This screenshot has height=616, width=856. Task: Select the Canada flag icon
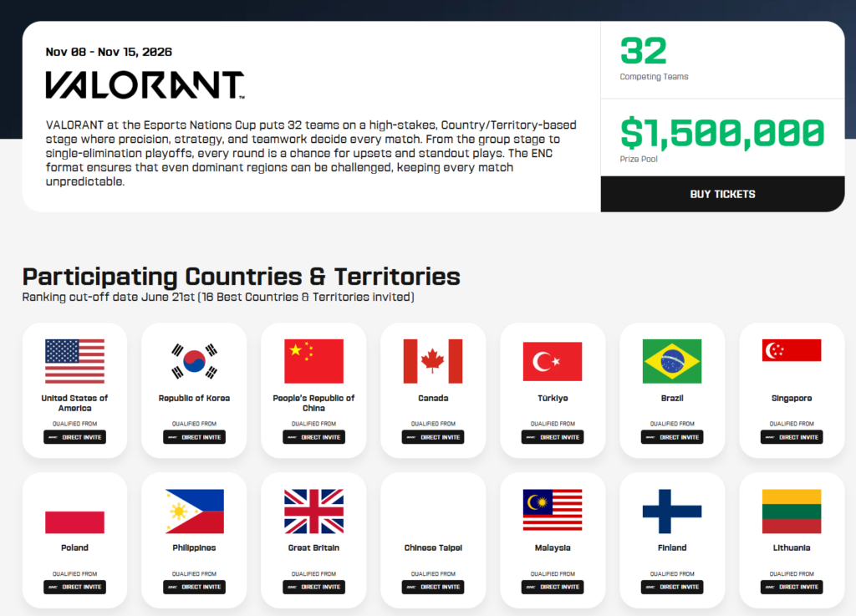(433, 361)
